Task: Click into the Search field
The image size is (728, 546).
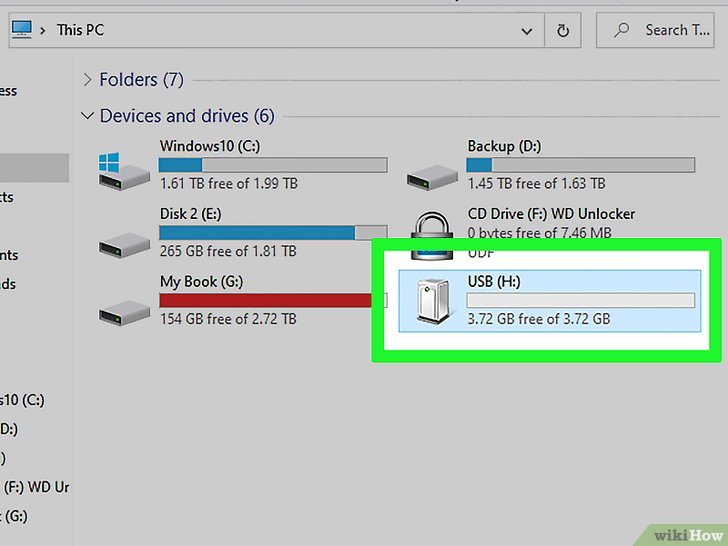Action: point(655,31)
